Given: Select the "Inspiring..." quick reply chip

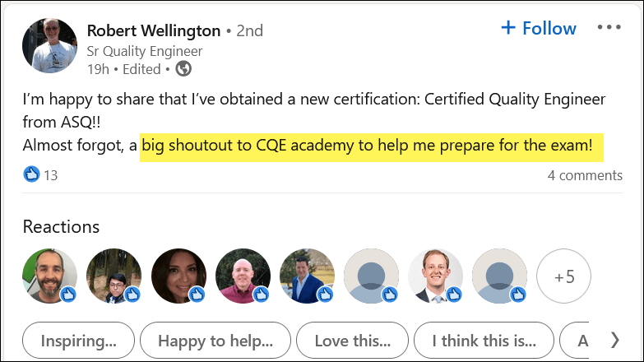Looking at the screenshot, I should [78, 340].
